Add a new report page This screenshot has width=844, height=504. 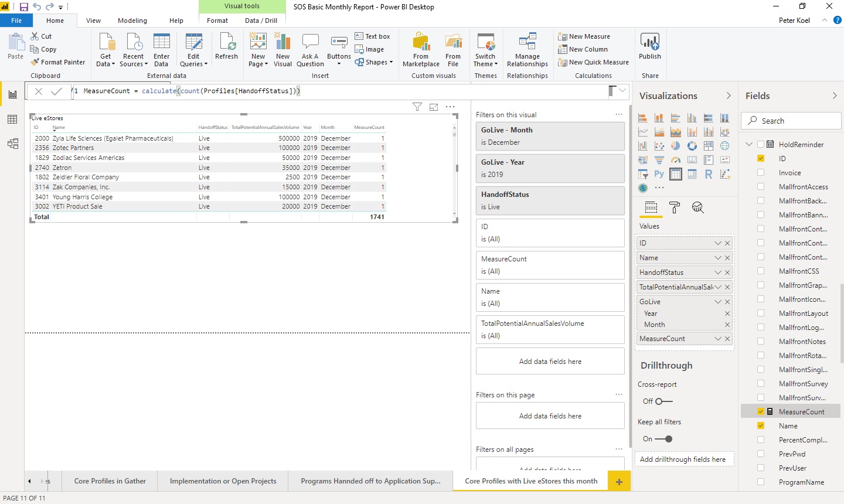(619, 482)
